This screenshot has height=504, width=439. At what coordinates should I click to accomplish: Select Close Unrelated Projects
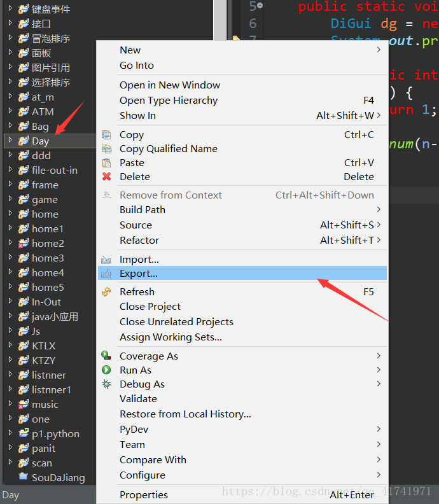[x=242, y=322]
